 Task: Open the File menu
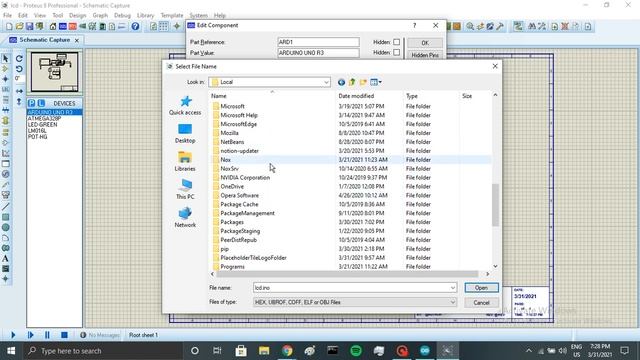[x=7, y=16]
